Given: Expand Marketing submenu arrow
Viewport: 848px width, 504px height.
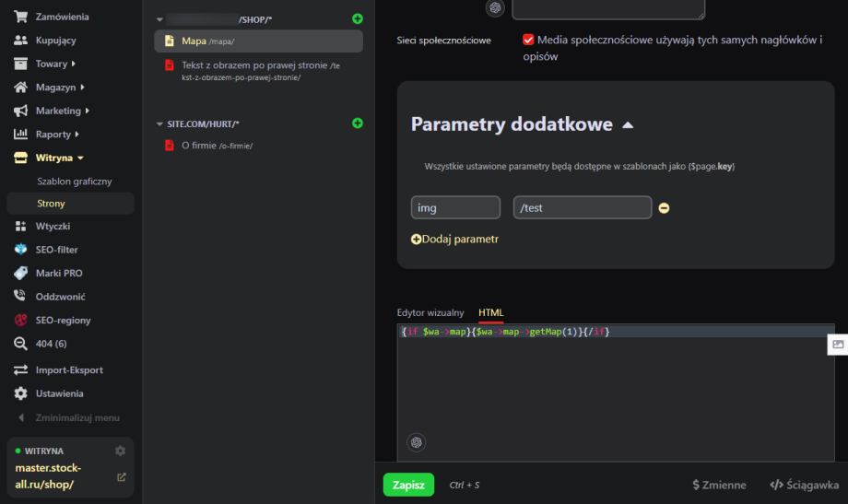Looking at the screenshot, I should click(x=87, y=111).
